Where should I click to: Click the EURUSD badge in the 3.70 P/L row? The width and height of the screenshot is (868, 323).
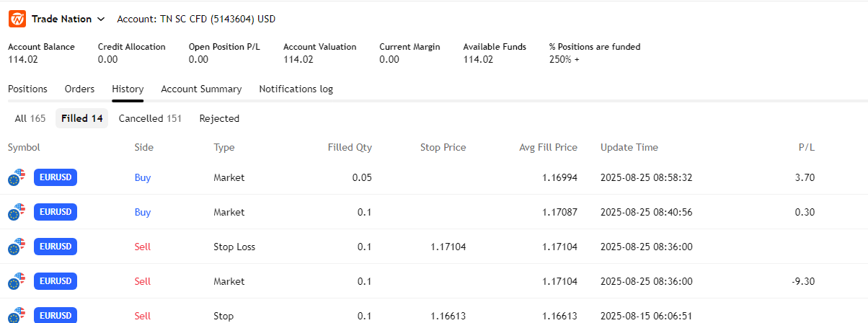point(56,177)
